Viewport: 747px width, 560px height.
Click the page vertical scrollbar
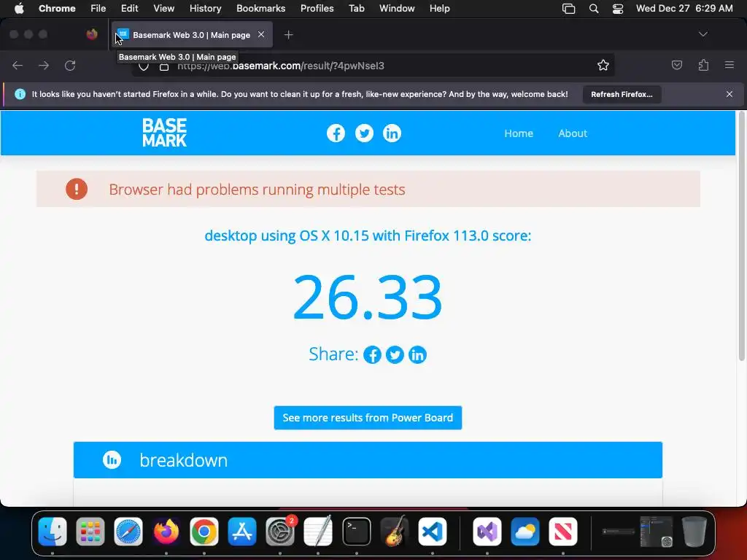click(741, 236)
